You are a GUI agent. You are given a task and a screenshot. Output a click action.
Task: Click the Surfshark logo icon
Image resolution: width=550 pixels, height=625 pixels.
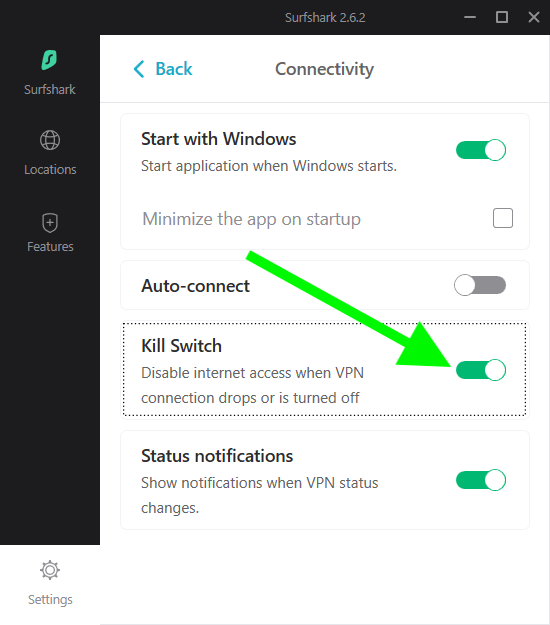(49, 60)
